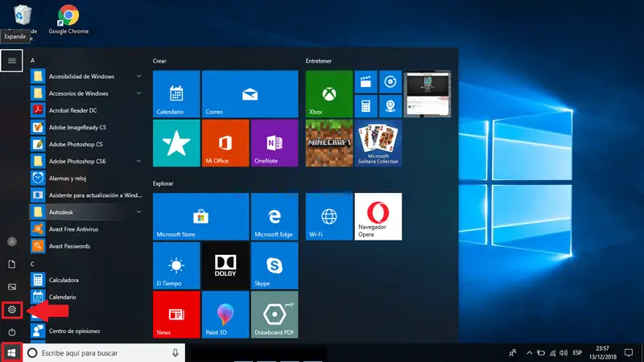Screen dimensions: 644x362
Task: Open the Microsoft Store tile
Action: (200, 216)
